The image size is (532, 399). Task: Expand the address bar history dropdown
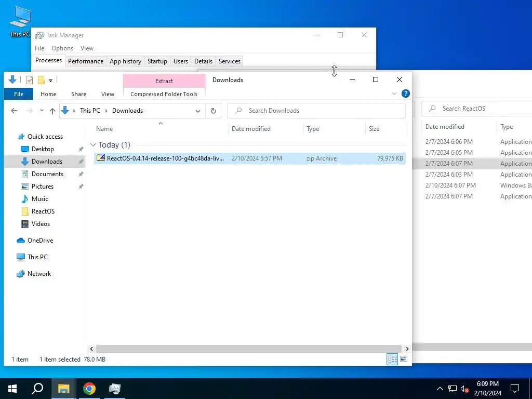coord(198,111)
